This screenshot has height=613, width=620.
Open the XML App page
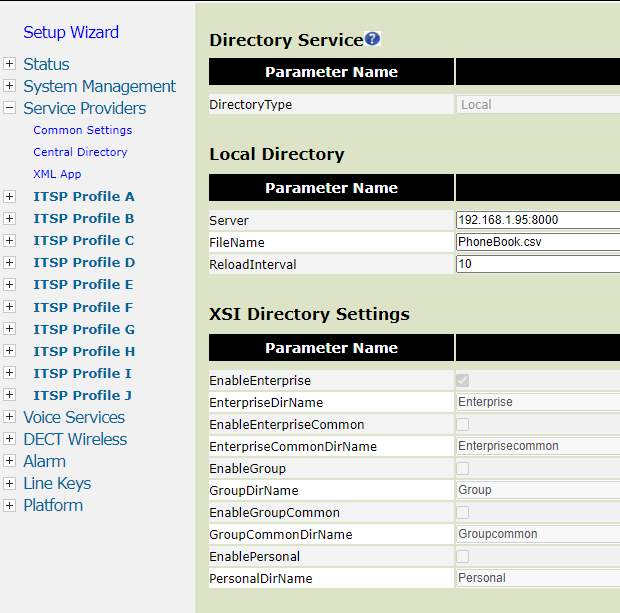(x=57, y=174)
